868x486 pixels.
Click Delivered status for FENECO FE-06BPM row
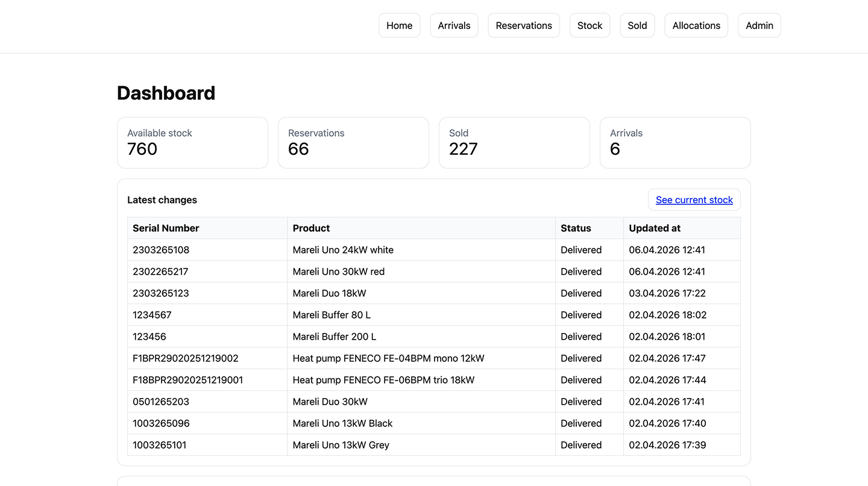pyautogui.click(x=581, y=380)
